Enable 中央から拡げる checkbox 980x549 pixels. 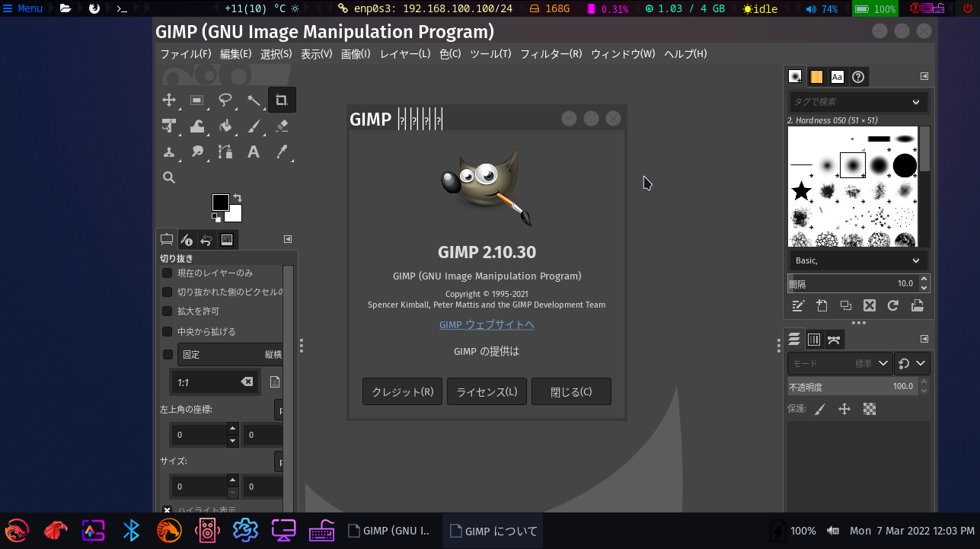point(168,331)
